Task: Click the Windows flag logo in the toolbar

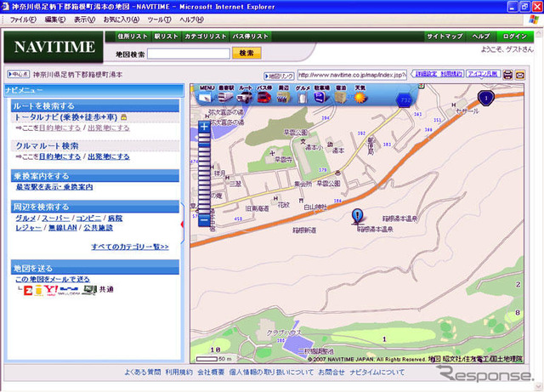Action: pyautogui.click(x=533, y=20)
